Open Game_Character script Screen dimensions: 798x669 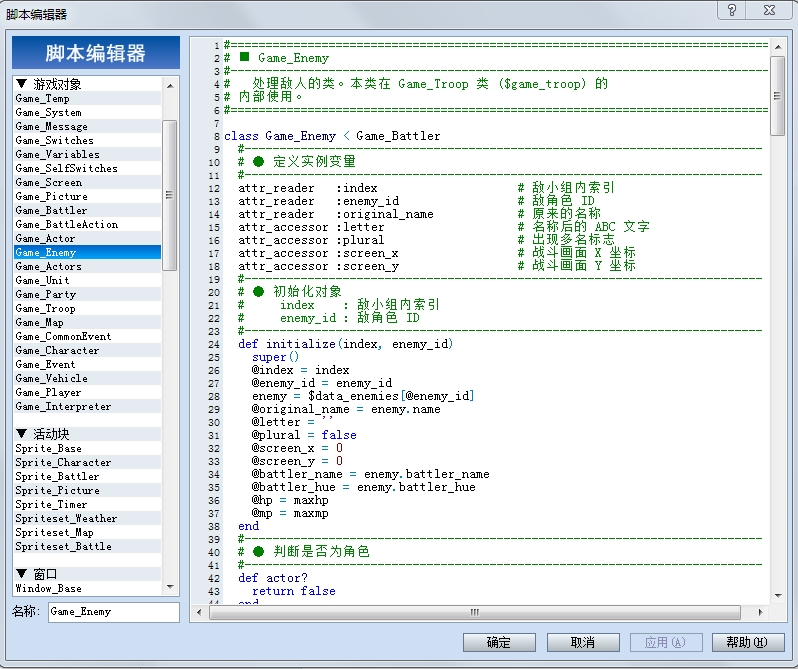point(87,350)
